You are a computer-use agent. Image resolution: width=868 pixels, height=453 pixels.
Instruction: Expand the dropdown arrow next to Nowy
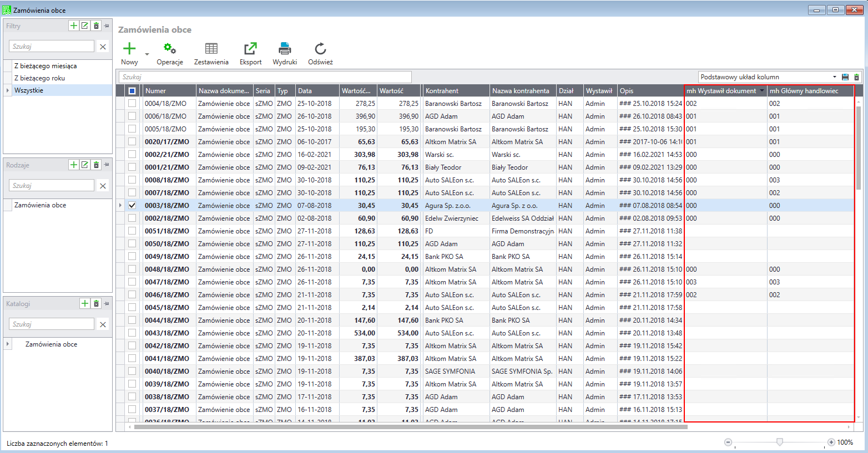pos(147,54)
